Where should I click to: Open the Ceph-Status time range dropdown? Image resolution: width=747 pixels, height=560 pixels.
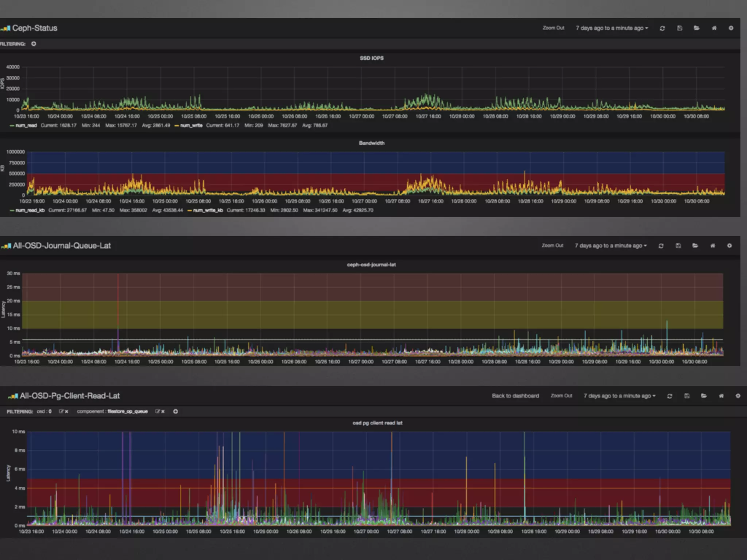[x=612, y=28]
